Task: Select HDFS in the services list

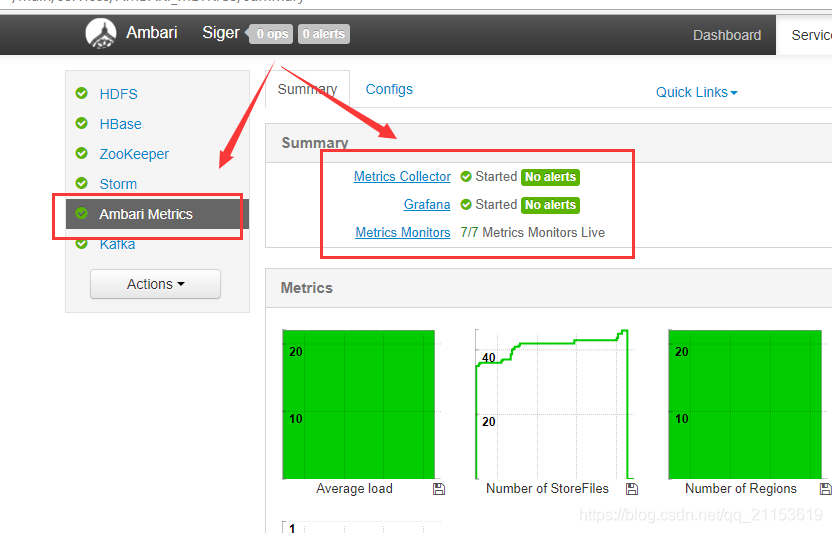Action: pos(118,94)
